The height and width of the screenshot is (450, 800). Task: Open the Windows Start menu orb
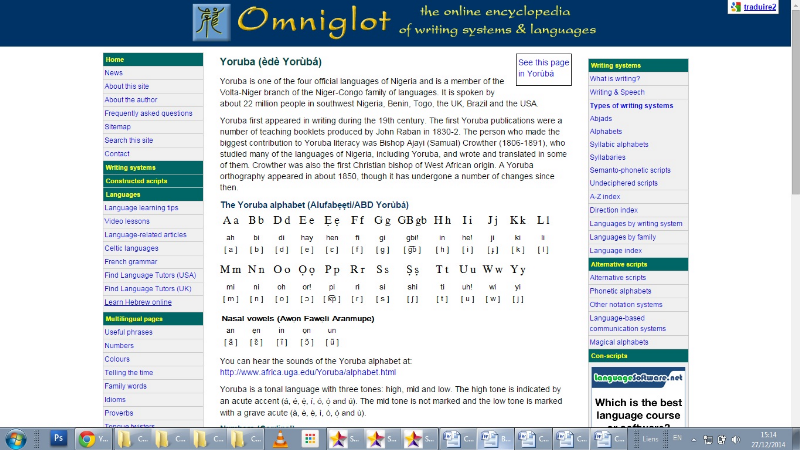15,439
